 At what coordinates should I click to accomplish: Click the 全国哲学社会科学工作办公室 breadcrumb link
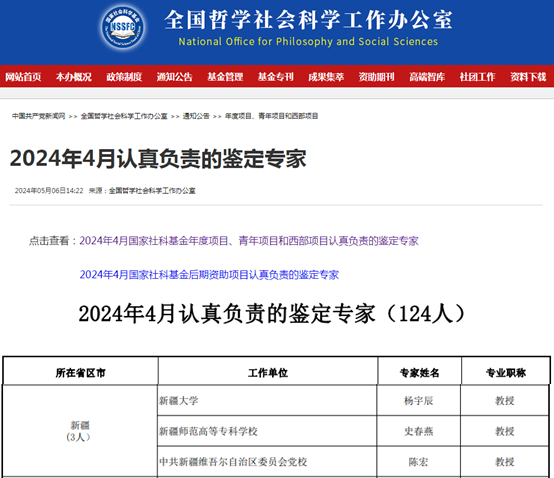coord(124,116)
